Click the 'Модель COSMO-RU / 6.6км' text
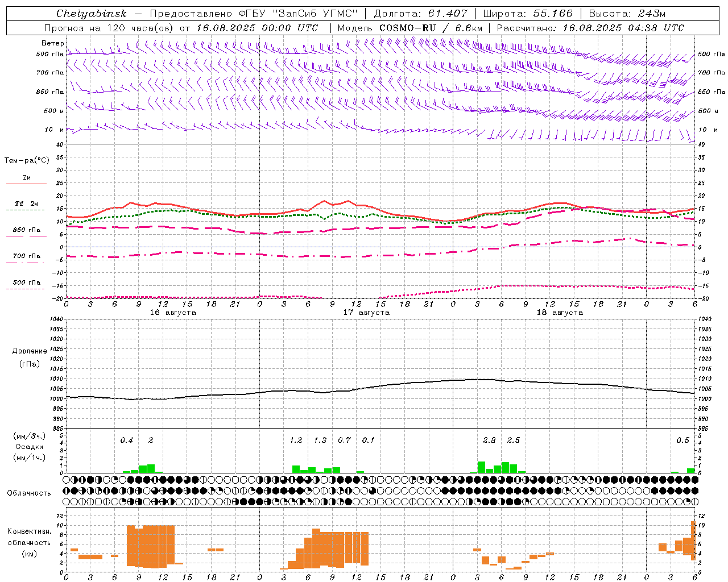This screenshot has height=582, width=728. (x=409, y=28)
